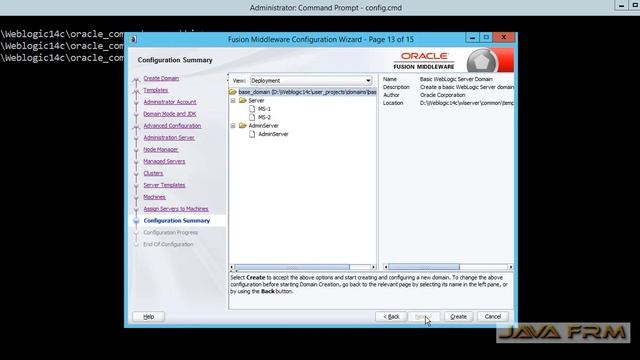Open the Managed Servers step
This screenshot has height=360, width=640.
pos(164,161)
